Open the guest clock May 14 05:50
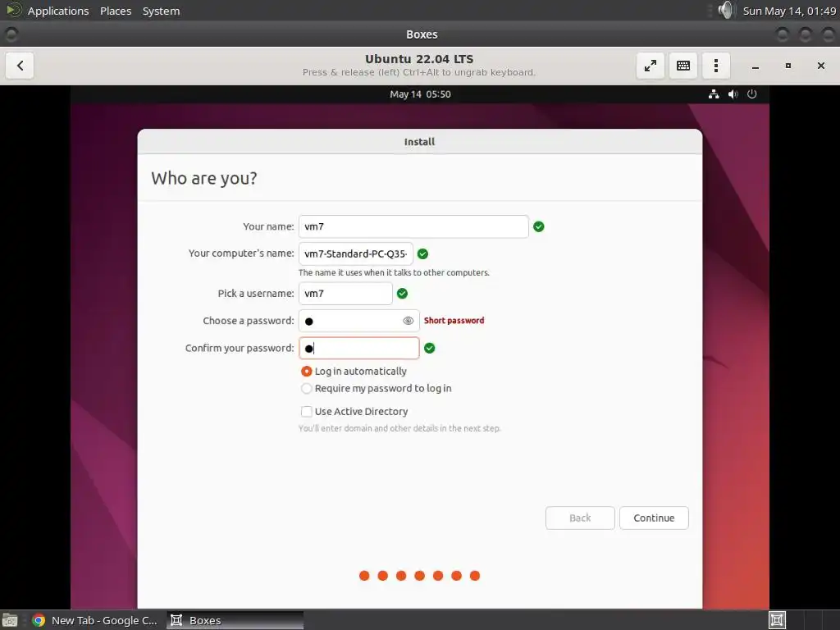Image resolution: width=840 pixels, height=630 pixels. (x=421, y=94)
